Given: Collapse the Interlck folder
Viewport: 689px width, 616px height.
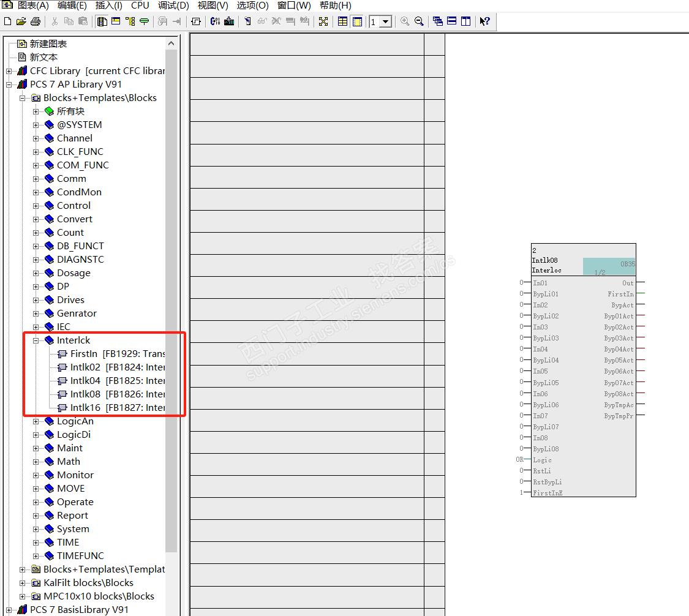Looking at the screenshot, I should coord(36,340).
